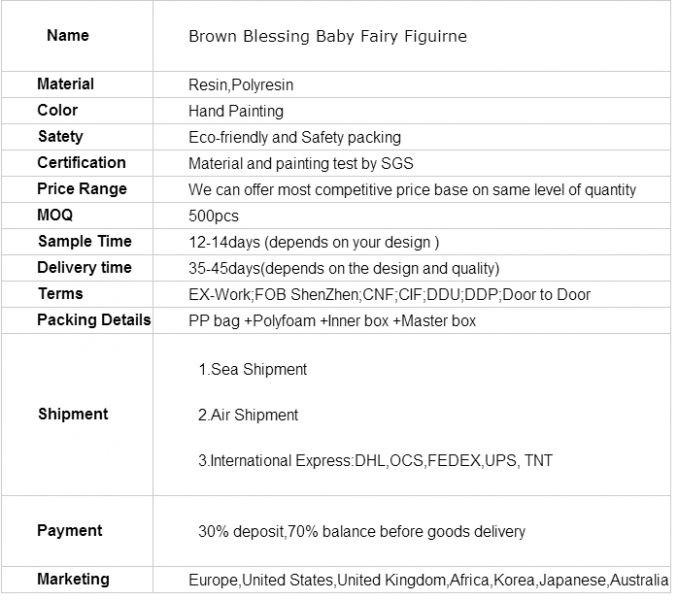Select Material and painting test by SGS
678x600 pixels.
point(301,163)
